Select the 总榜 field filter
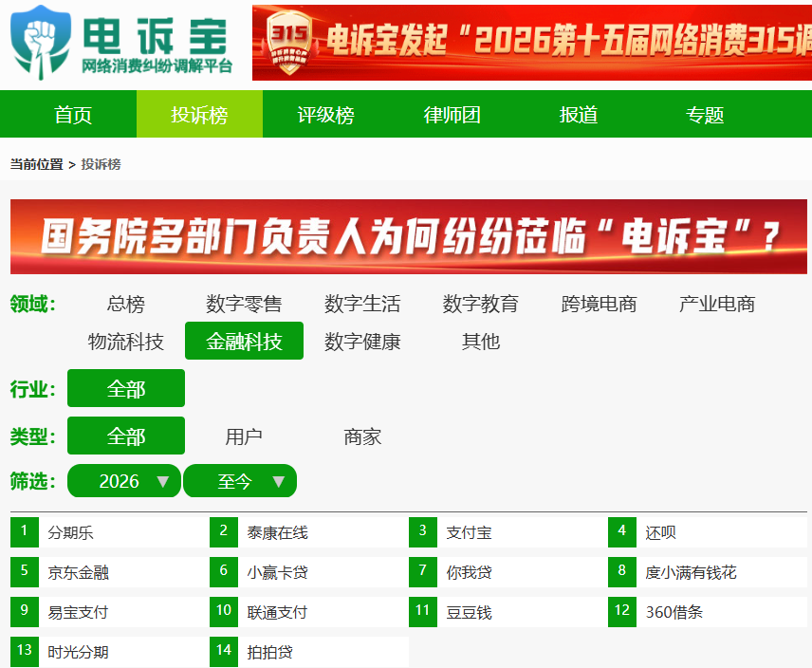 coord(126,304)
